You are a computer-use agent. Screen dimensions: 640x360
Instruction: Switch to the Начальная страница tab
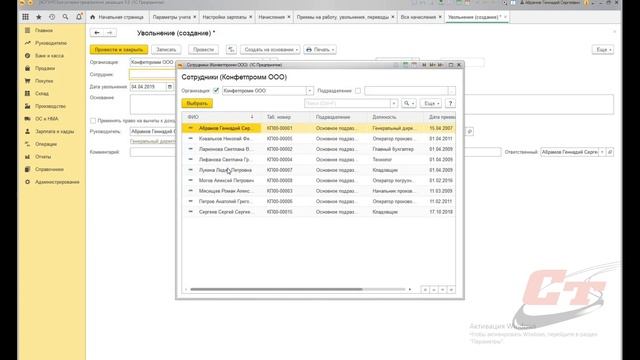tap(117, 17)
